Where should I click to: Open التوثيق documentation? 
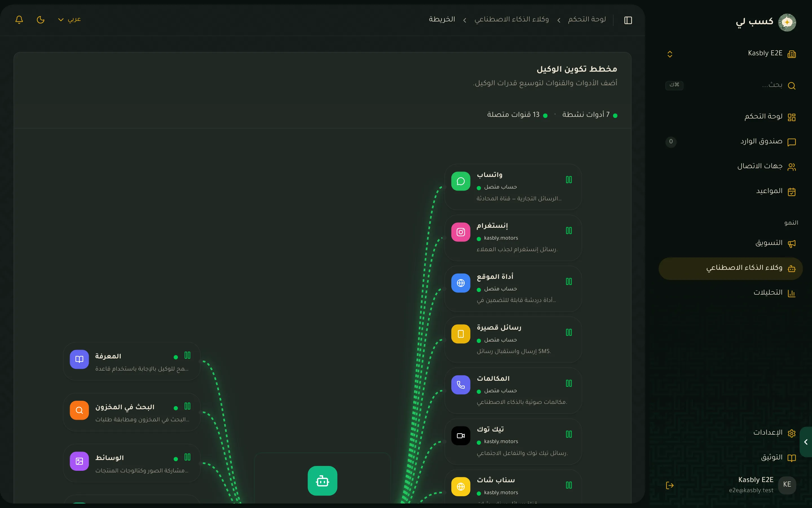tap(731, 457)
